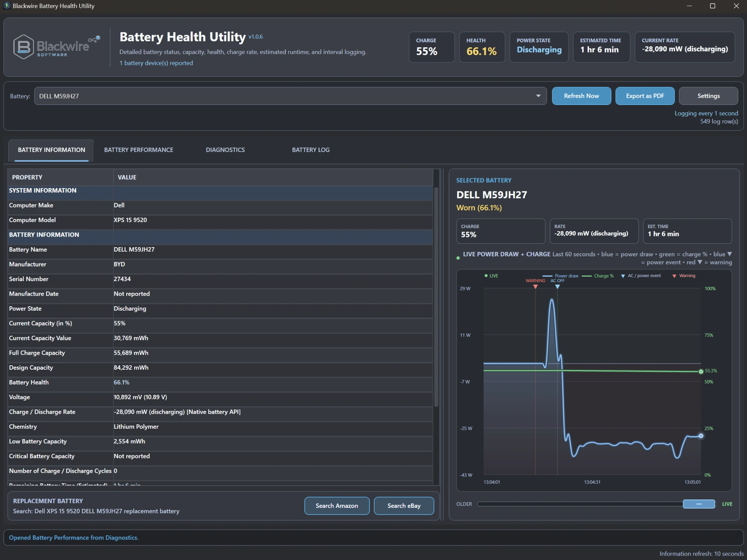Switch to the Battery Log tab

coord(311,150)
